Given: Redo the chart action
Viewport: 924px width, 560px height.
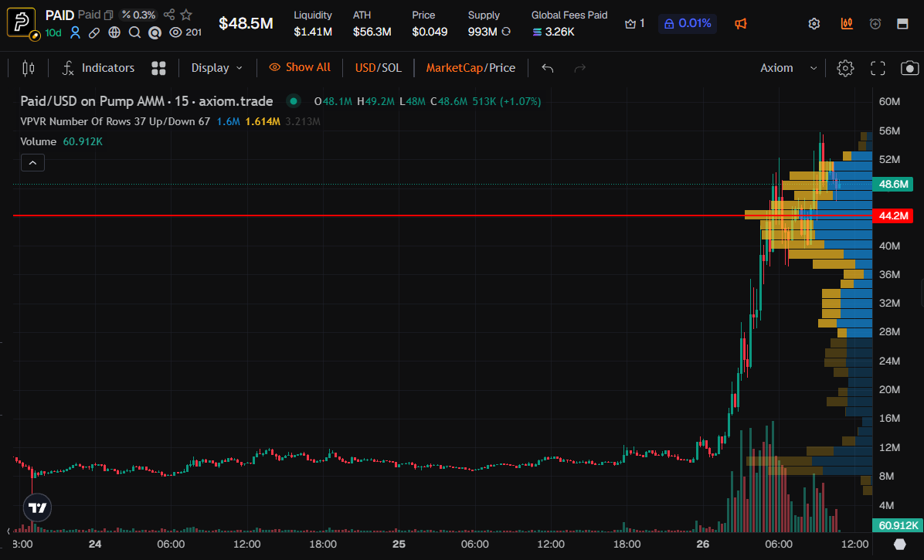Looking at the screenshot, I should pos(580,68).
